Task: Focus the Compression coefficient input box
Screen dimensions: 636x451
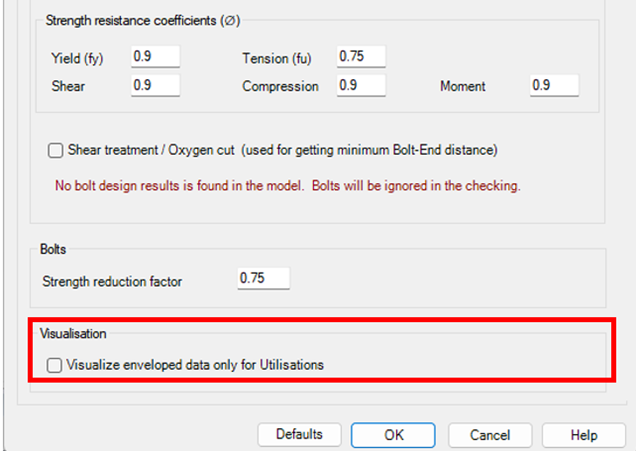Action: [361, 86]
